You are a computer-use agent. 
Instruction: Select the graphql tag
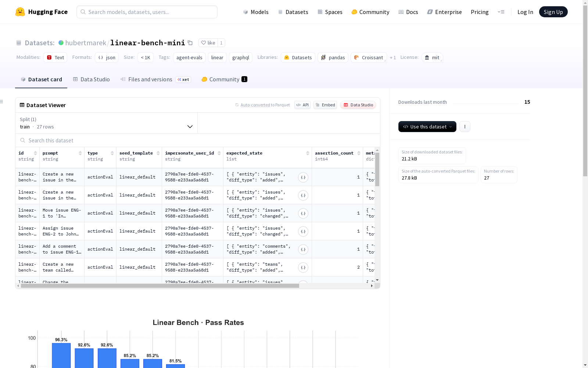coord(241,57)
